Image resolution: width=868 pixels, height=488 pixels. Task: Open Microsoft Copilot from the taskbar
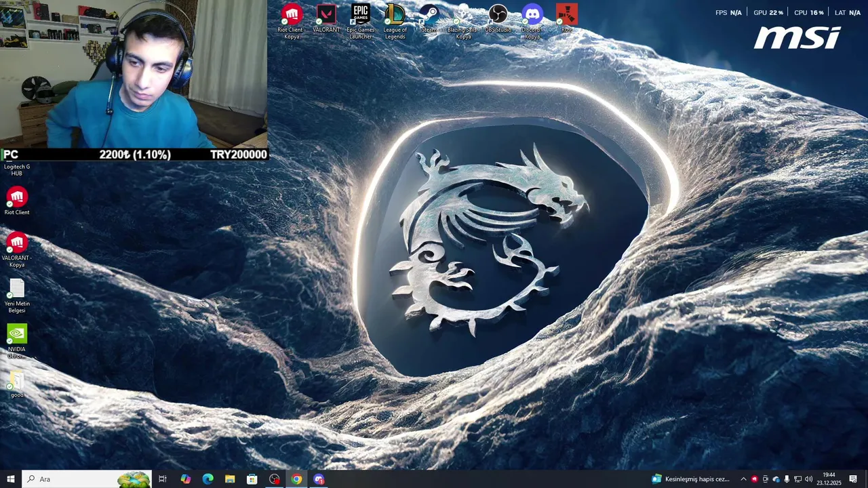[185, 479]
